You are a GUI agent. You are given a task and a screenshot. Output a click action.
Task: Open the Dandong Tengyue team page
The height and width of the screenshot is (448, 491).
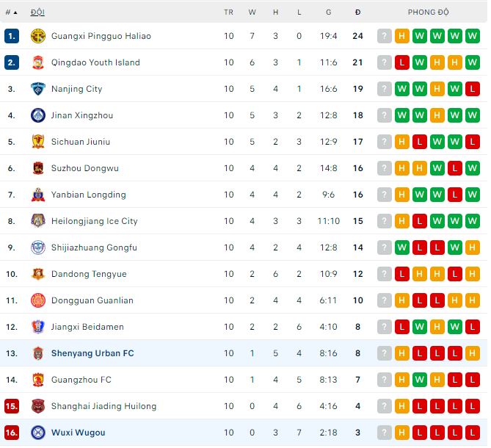(89, 274)
